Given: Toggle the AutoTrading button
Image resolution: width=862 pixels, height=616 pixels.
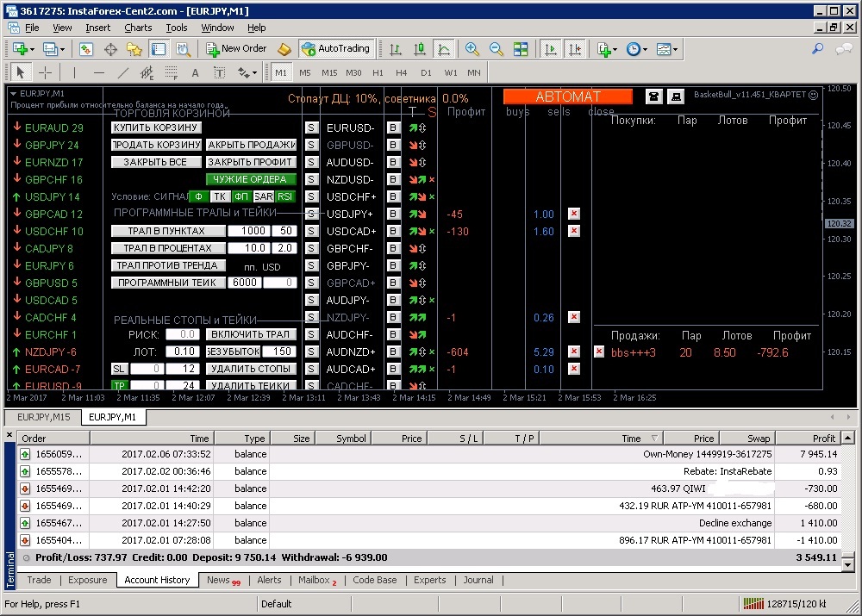Looking at the screenshot, I should tap(336, 49).
